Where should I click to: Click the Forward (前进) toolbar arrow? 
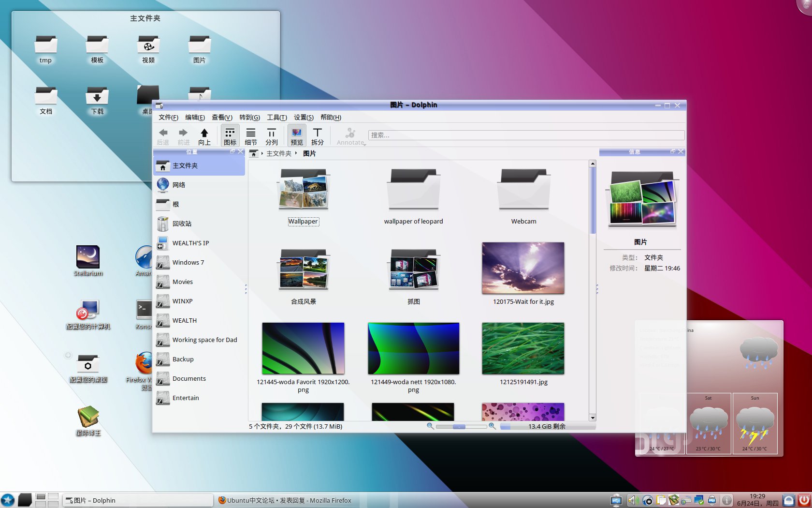[183, 136]
